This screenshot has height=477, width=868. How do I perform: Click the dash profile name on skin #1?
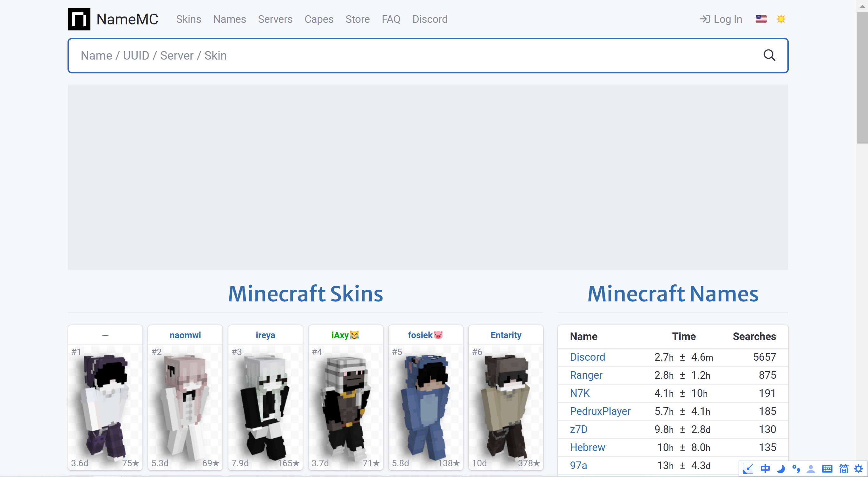pos(105,335)
